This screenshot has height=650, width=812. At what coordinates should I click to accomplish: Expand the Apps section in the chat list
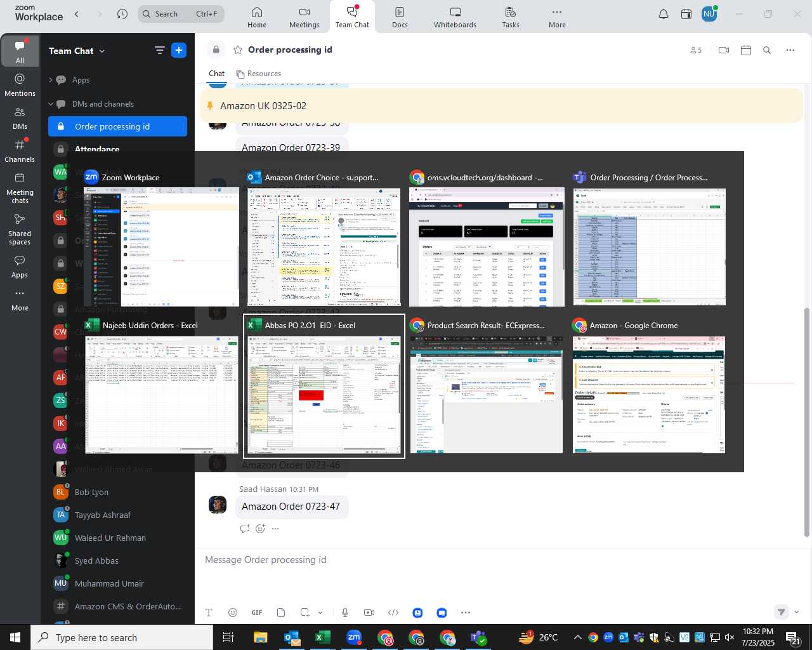point(50,80)
